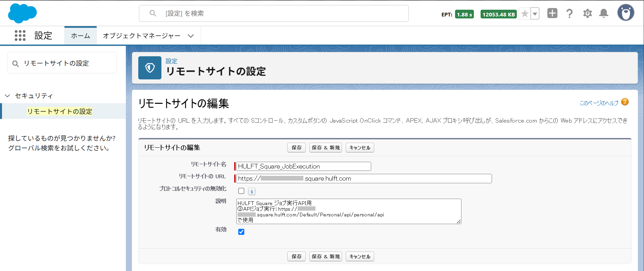Click the Salesforce cloud logo
The height and width of the screenshot is (271, 644).
[x=22, y=13]
